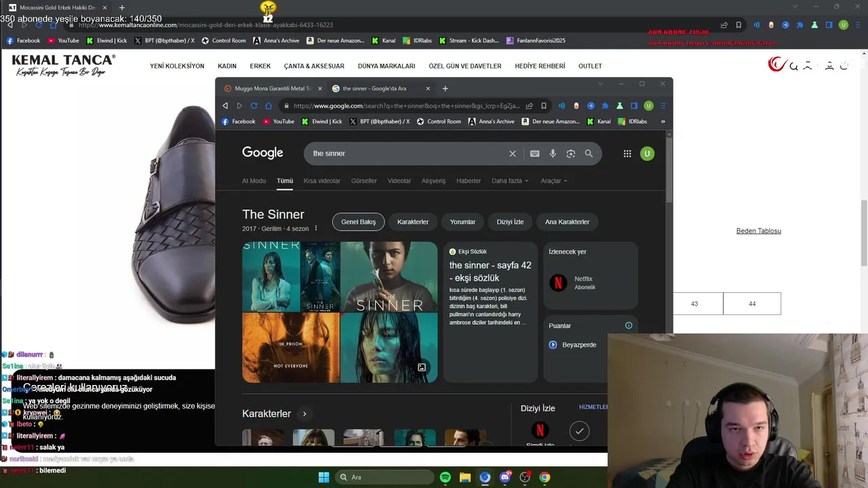
Task: Open the images icon on Sinner collage
Action: [x=422, y=367]
